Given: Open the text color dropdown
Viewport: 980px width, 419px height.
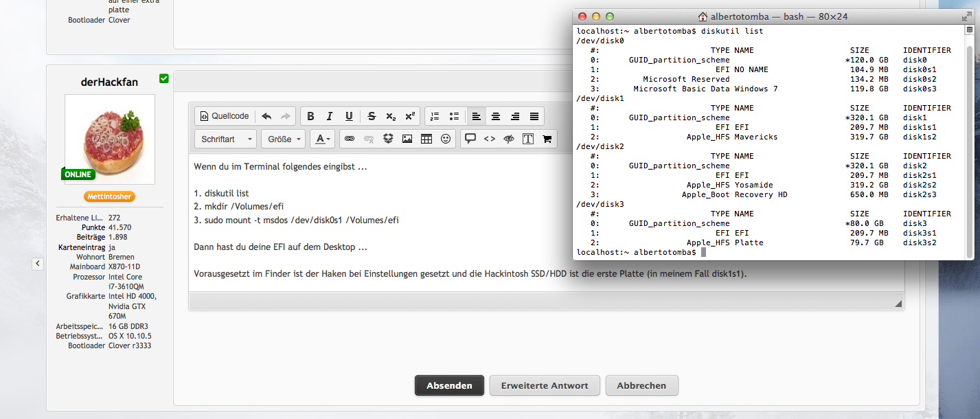Looking at the screenshot, I should [323, 139].
